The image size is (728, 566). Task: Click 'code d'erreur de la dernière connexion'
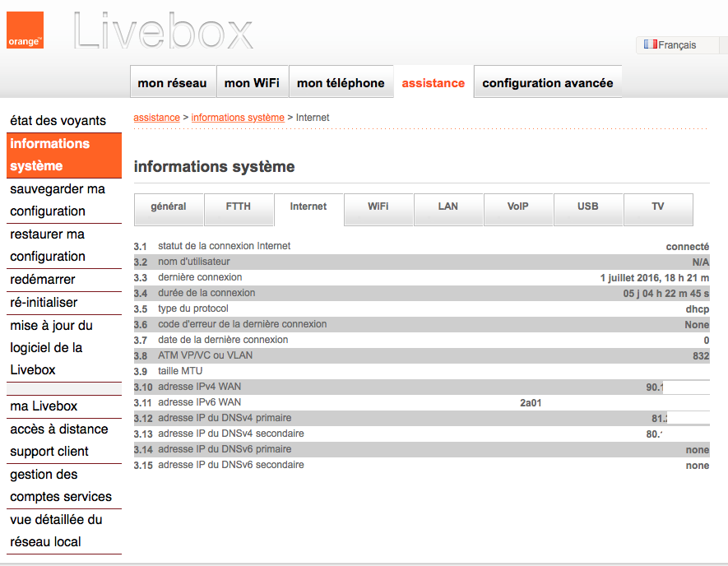(x=243, y=324)
